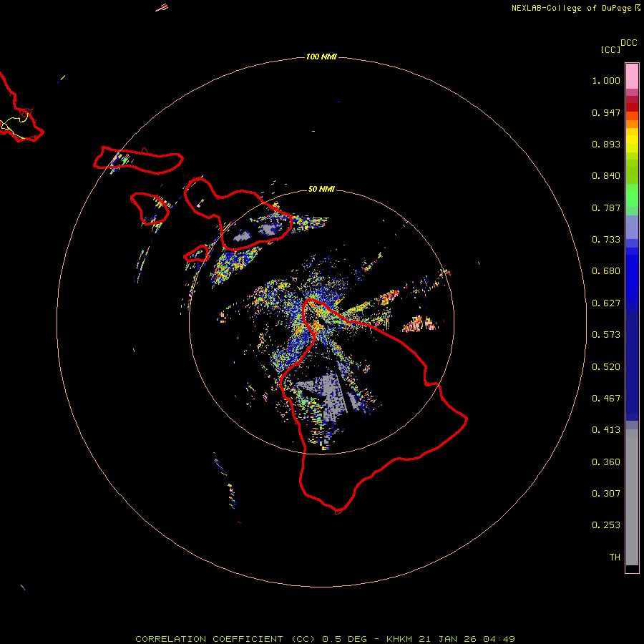Click the gray low-value segment of the color bar
Image resolution: width=644 pixels, height=644 pixels.
pos(632,497)
